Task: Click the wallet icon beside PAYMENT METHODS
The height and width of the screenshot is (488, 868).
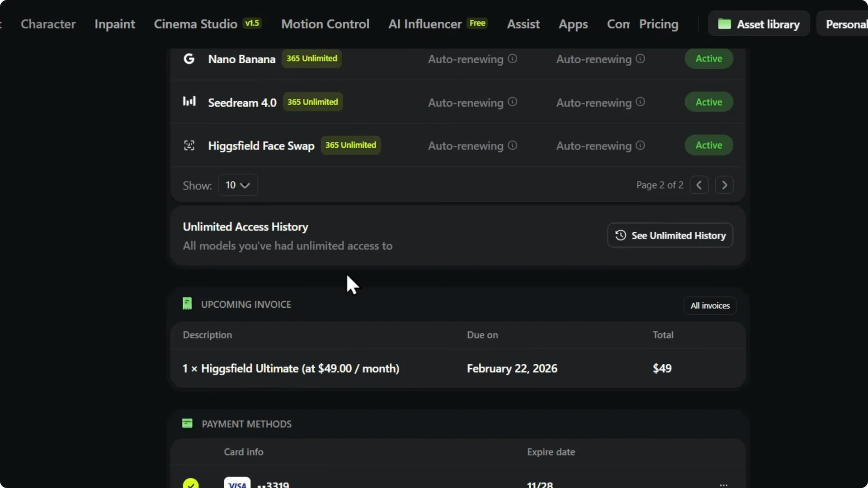Action: [187, 423]
